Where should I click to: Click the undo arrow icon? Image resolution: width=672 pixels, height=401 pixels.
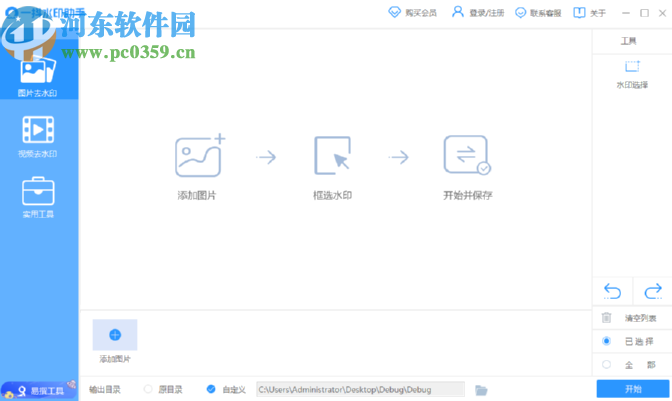tap(612, 292)
